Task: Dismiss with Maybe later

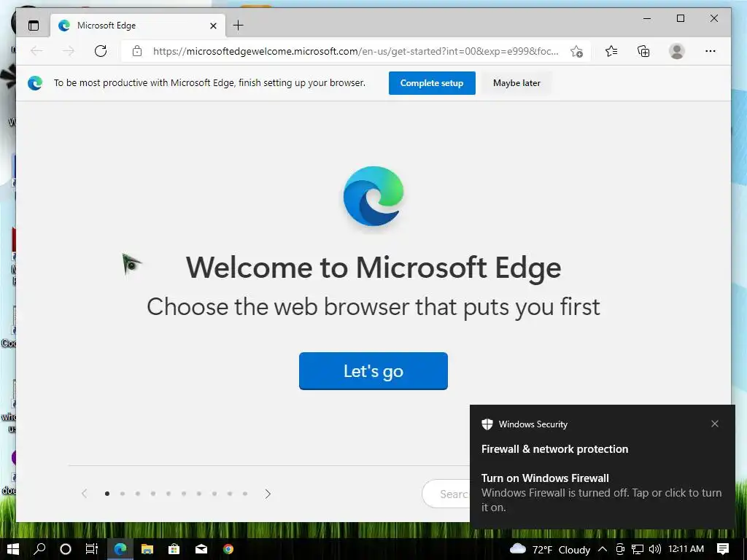Action: pos(516,83)
